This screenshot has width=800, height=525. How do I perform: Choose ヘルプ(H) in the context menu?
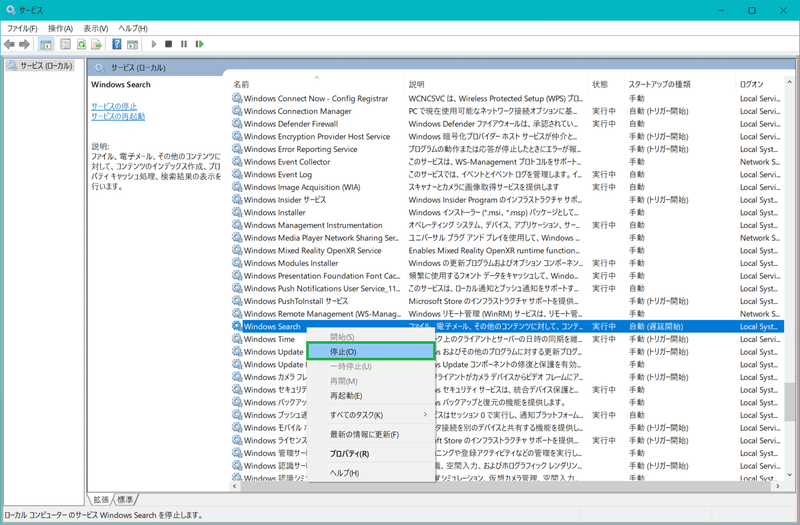pyautogui.click(x=371, y=473)
